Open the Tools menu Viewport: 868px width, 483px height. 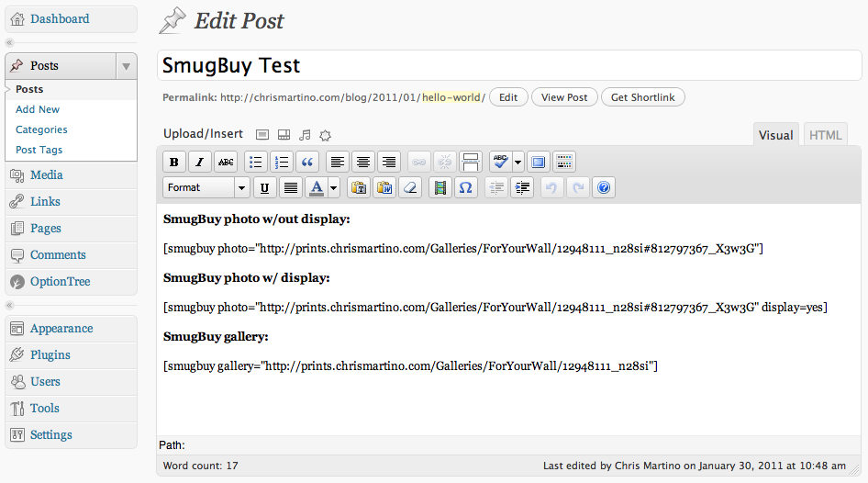click(71, 409)
